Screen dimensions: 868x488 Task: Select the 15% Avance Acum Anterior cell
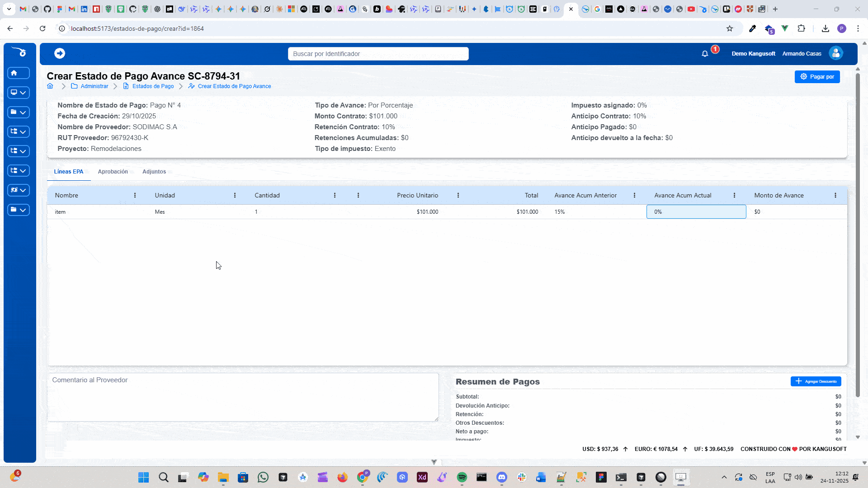coord(597,212)
